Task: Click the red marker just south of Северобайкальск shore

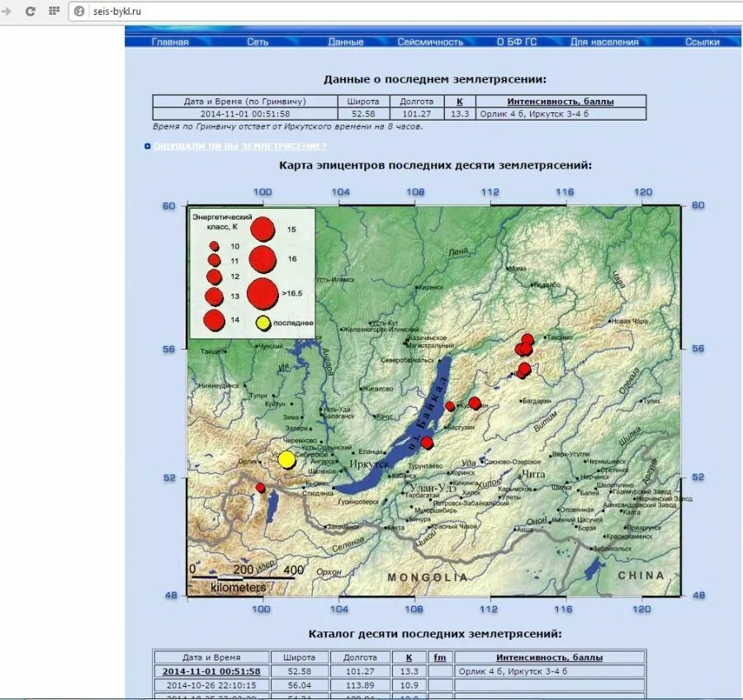Action: tap(450, 406)
